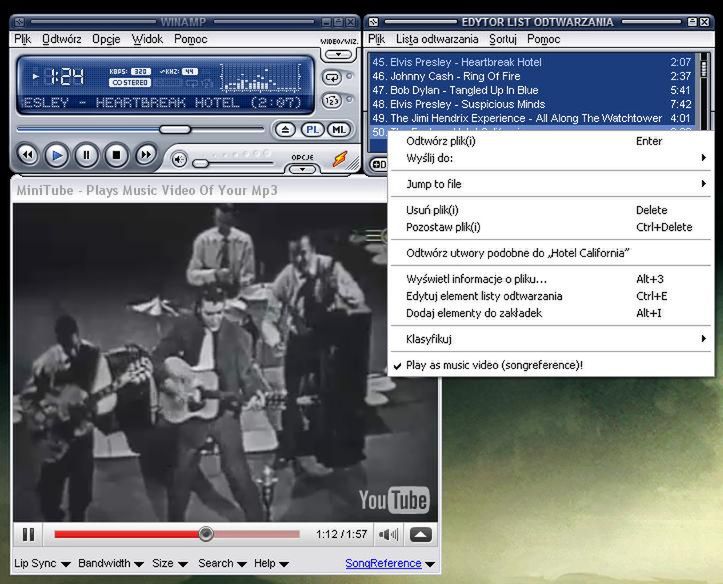The image size is (723, 584).
Task: Open the Winamp Odtwórz menu
Action: 62,39
